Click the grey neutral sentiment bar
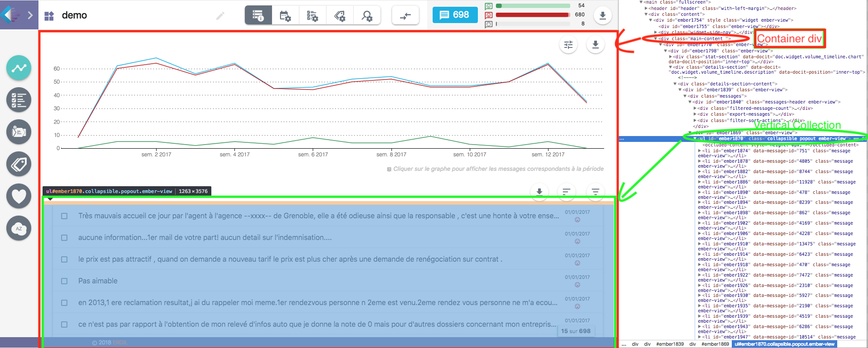 533,24
